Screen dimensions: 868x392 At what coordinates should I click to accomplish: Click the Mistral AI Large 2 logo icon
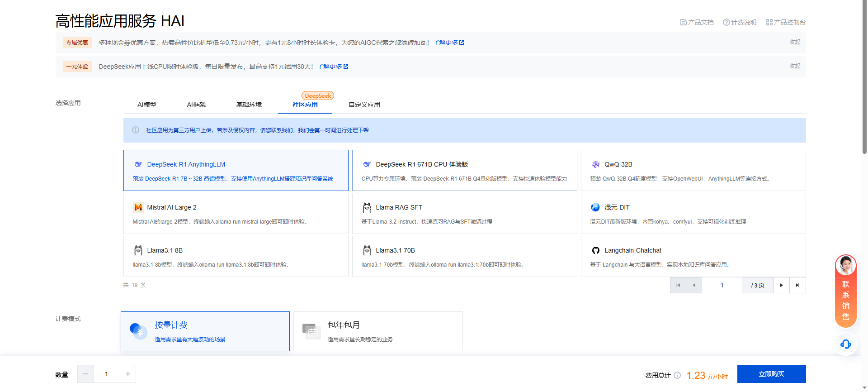coord(138,207)
